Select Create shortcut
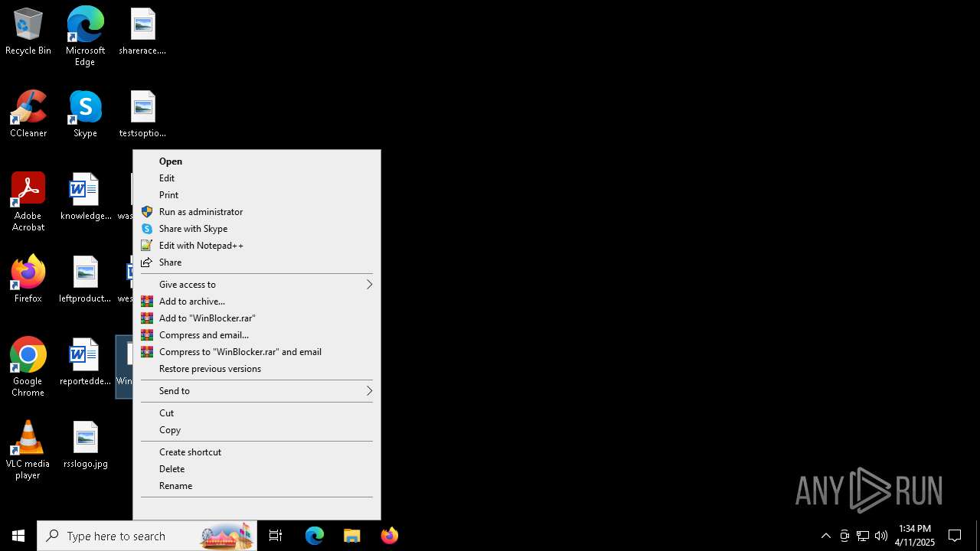The image size is (980, 551). point(256,452)
